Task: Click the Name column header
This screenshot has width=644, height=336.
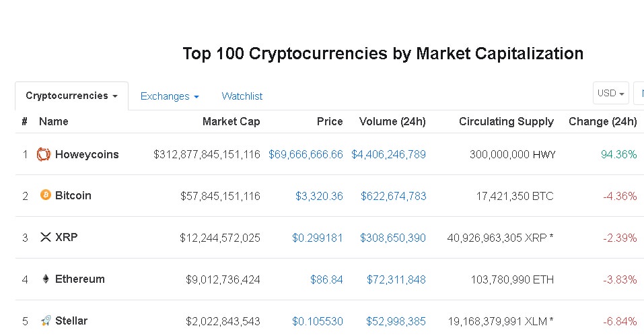Action: coord(54,122)
